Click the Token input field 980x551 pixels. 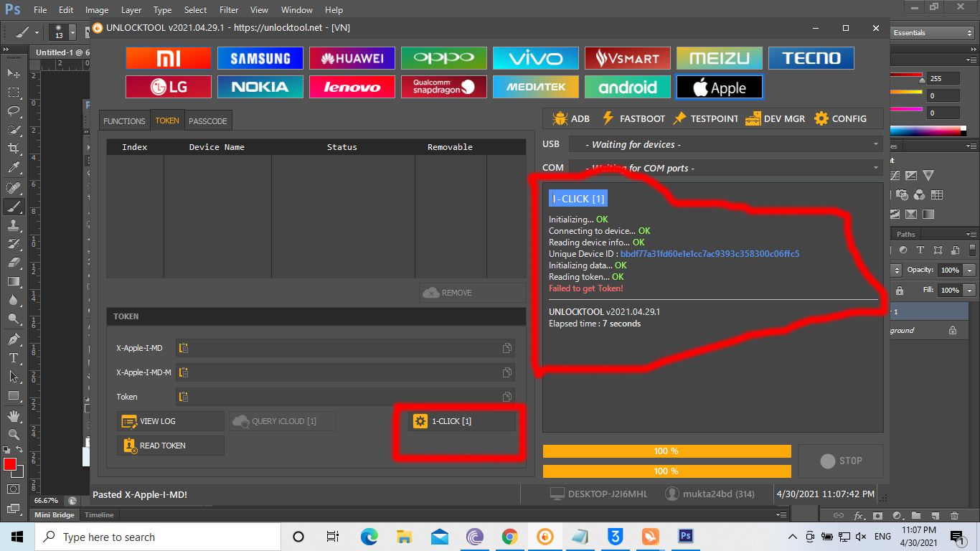click(345, 397)
